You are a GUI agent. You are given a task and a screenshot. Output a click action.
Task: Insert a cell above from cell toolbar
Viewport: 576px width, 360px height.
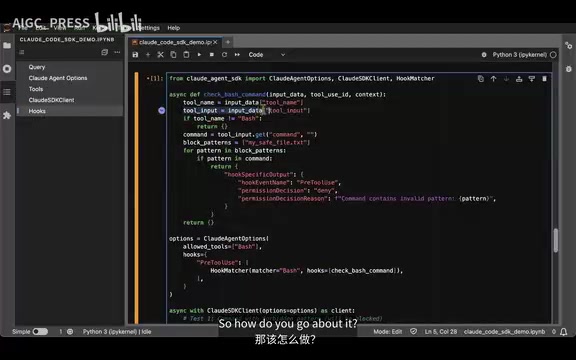(x=519, y=79)
